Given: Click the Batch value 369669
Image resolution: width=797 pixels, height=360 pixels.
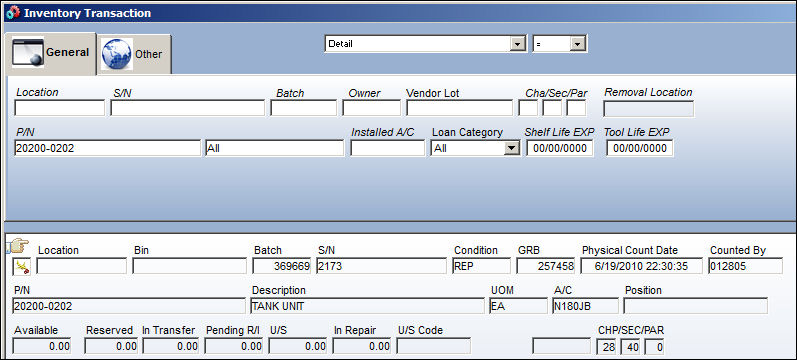Looking at the screenshot, I should tap(282, 266).
